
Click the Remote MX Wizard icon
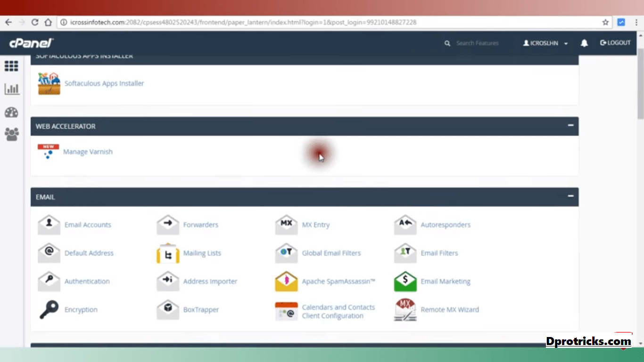coord(405,310)
